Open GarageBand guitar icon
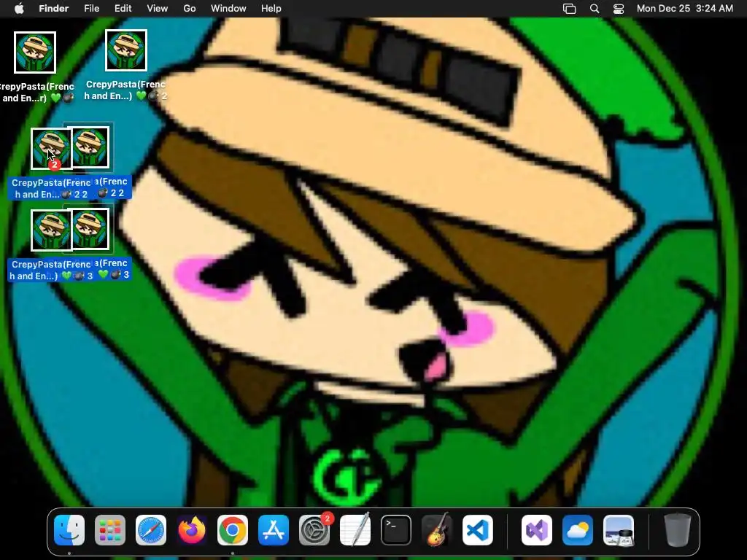 pos(437,530)
